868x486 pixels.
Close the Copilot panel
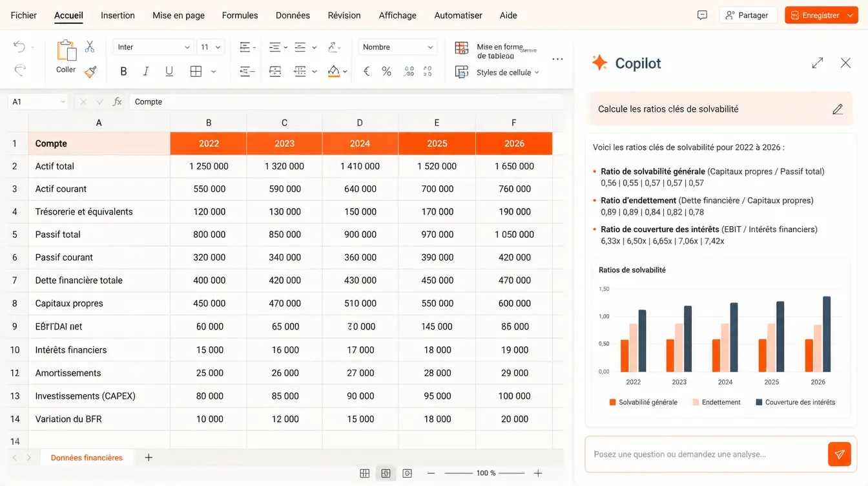click(845, 63)
